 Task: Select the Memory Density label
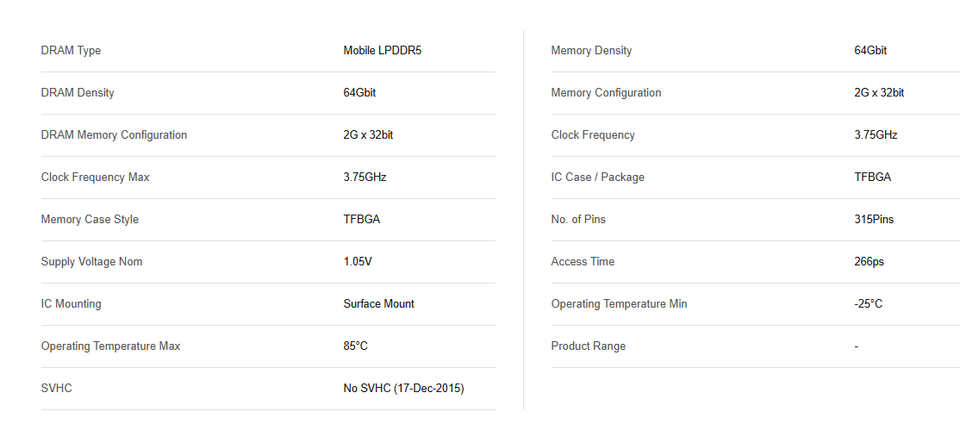coord(591,51)
